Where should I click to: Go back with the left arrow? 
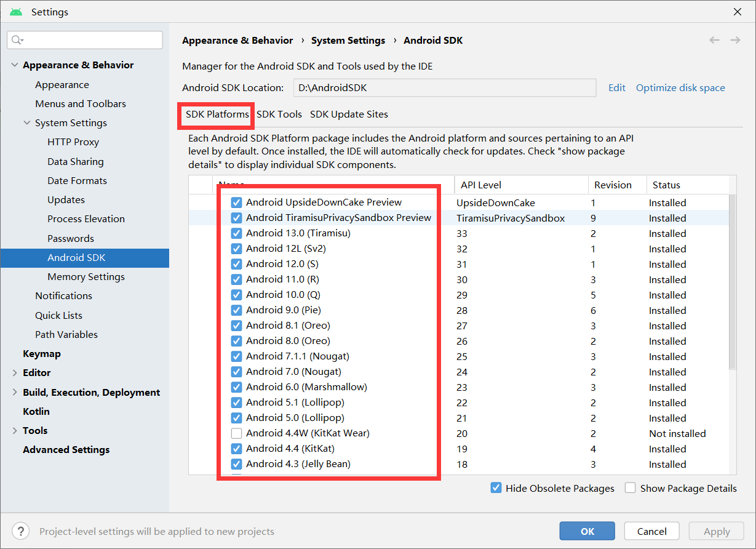714,40
